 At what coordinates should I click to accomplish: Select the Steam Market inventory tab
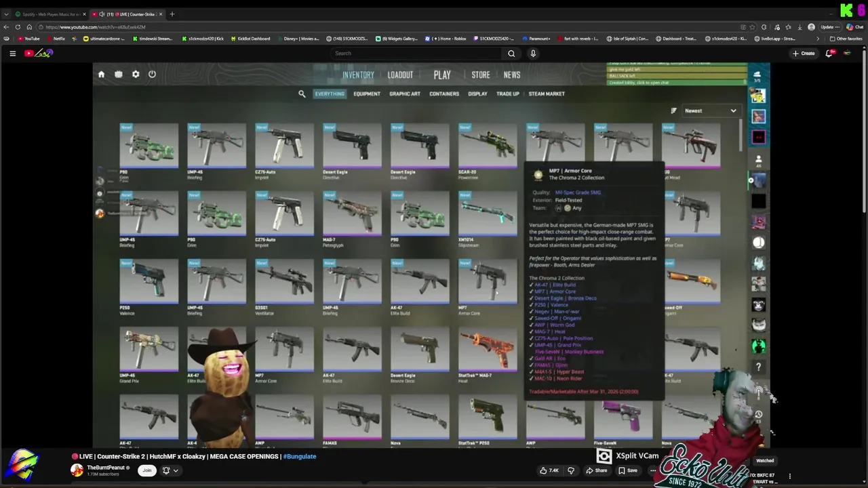pos(547,94)
